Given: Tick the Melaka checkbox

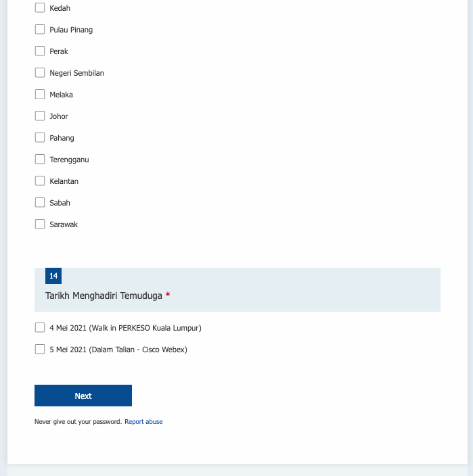Looking at the screenshot, I should 40,95.
